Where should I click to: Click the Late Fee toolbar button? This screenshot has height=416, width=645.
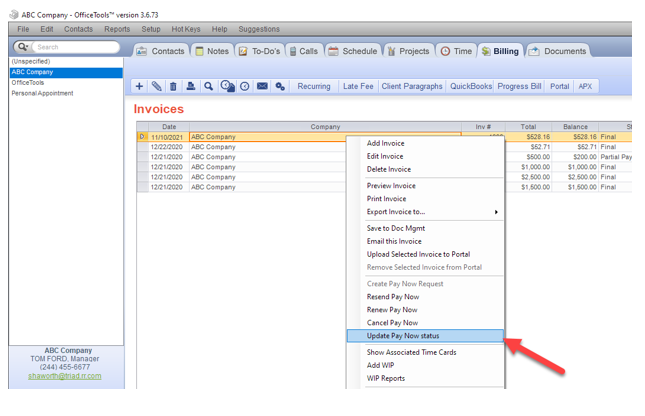pos(358,86)
